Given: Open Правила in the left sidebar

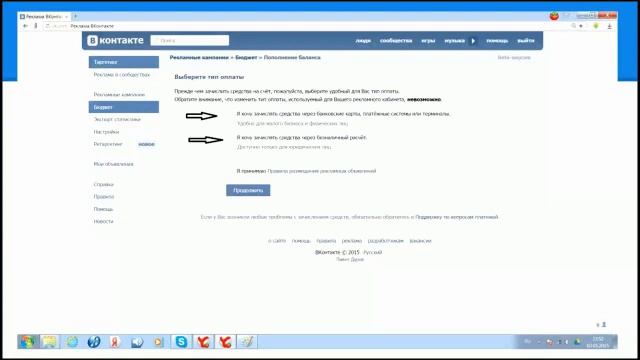Looking at the screenshot, I should pyautogui.click(x=104, y=197).
